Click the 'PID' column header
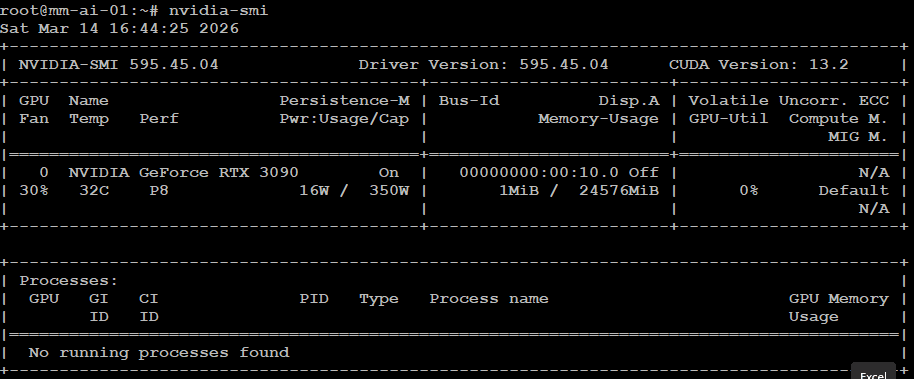This screenshot has width=914, height=379. [x=314, y=299]
